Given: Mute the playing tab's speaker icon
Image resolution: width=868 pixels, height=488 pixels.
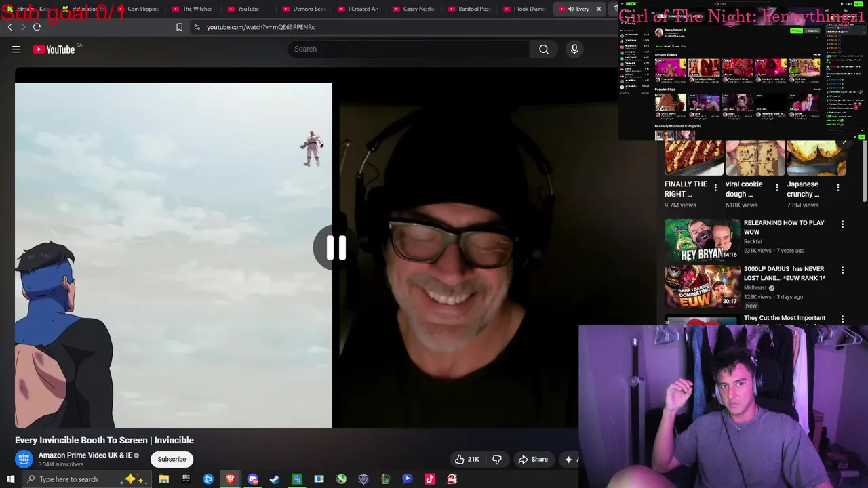Looking at the screenshot, I should click(570, 9).
